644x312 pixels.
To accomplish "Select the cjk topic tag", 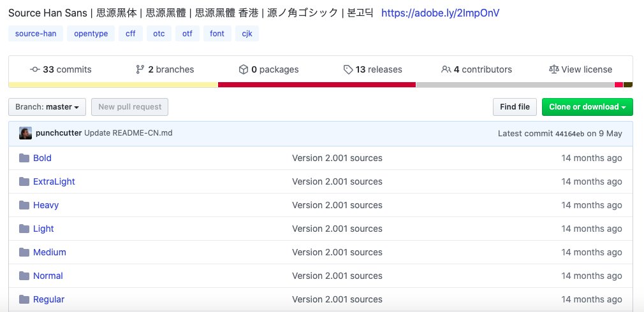I will point(247,34).
